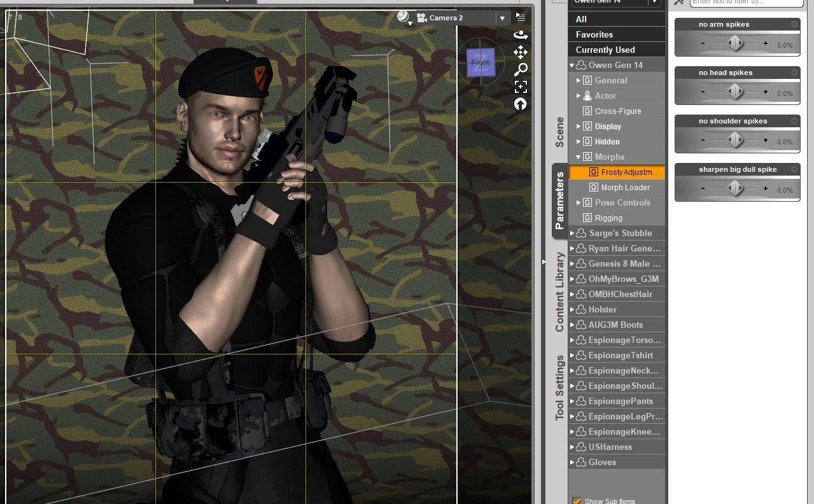The image size is (814, 504).
Task: Select the OhMyBrows_G3M item
Action: pos(617,279)
